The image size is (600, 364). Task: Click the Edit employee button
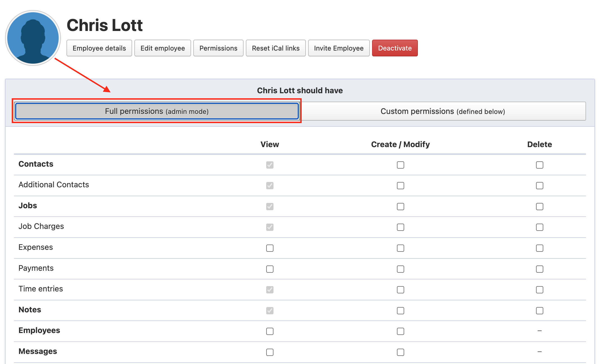(x=163, y=48)
